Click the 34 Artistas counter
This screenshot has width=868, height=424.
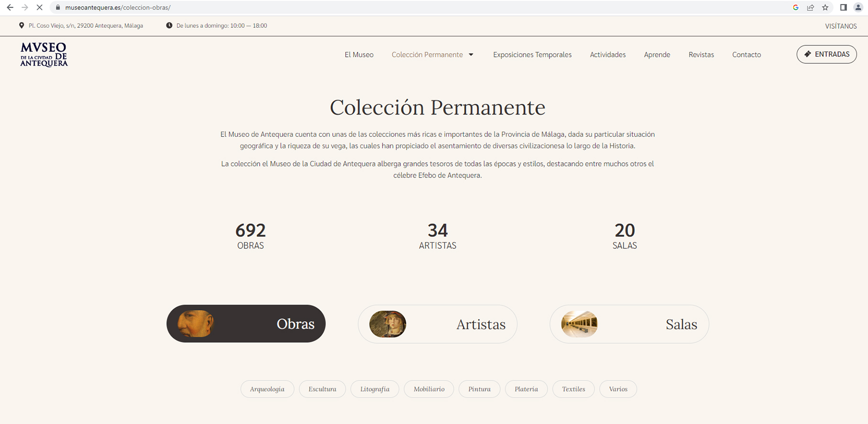pyautogui.click(x=438, y=236)
